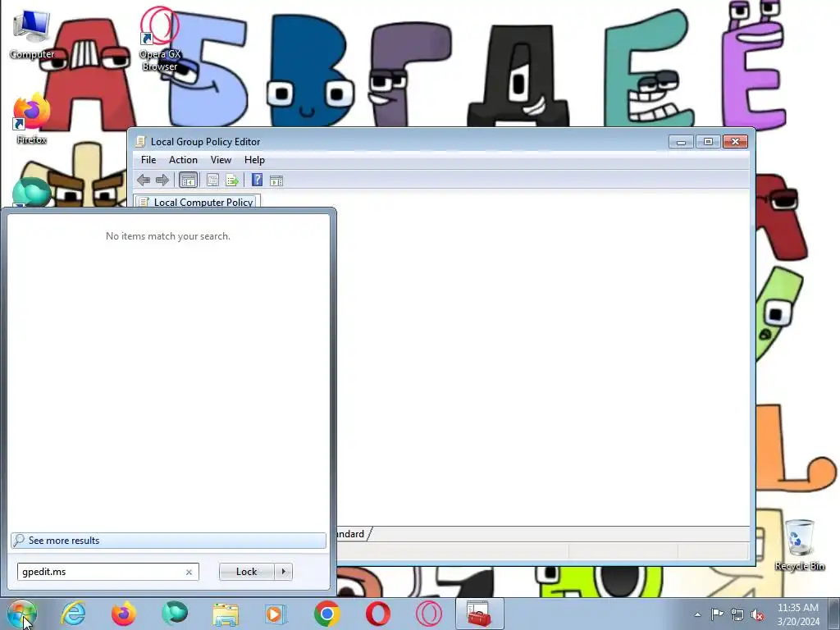Viewport: 840px width, 630px height.
Task: Open the taskbar clock showing 11:35 AM
Action: click(798, 614)
